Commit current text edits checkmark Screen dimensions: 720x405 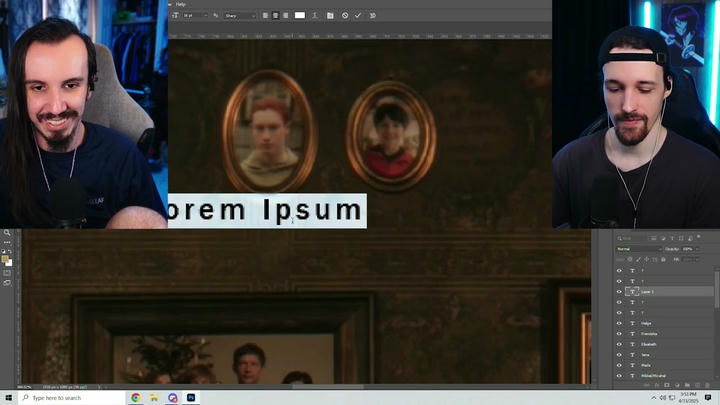pyautogui.click(x=358, y=16)
